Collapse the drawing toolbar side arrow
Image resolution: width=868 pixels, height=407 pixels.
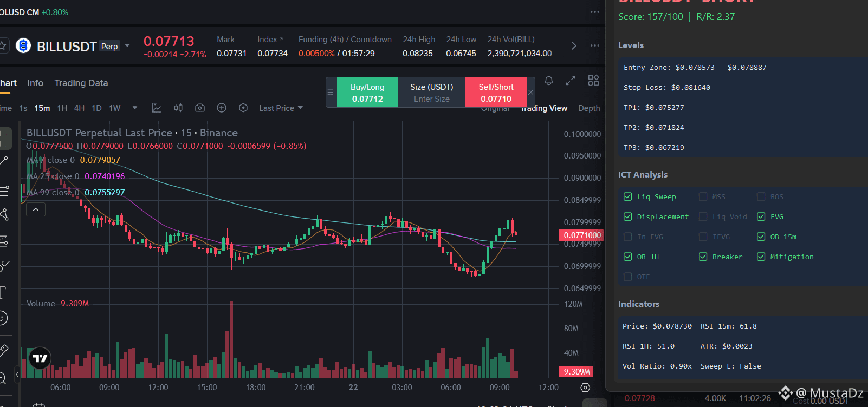(x=17, y=374)
